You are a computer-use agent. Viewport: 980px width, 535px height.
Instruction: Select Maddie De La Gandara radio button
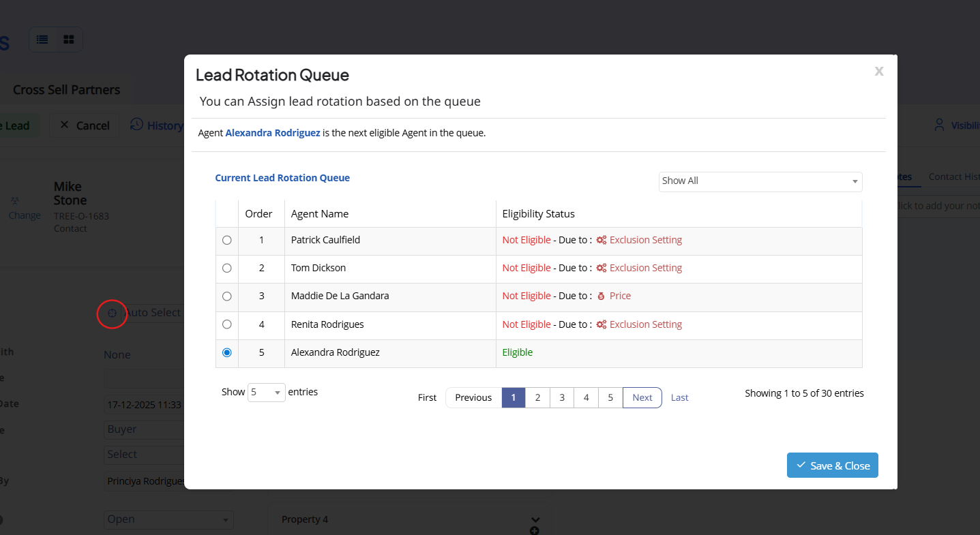[227, 296]
